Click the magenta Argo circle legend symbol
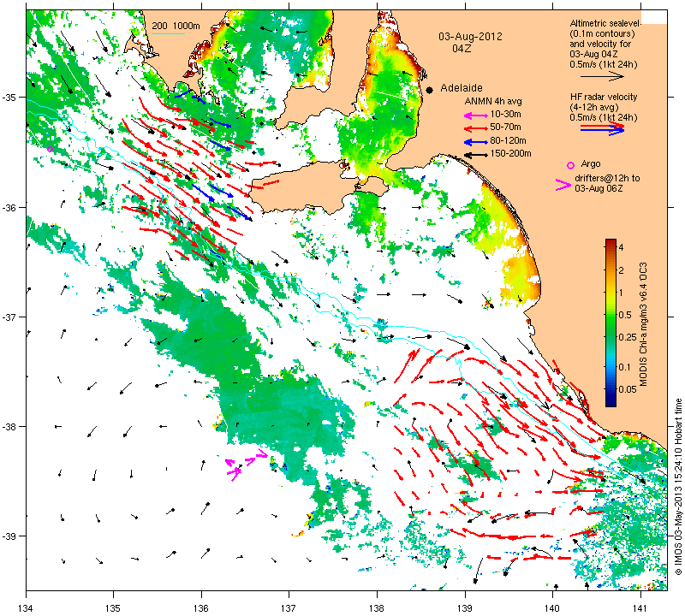The height and width of the screenshot is (616, 685). point(570,165)
